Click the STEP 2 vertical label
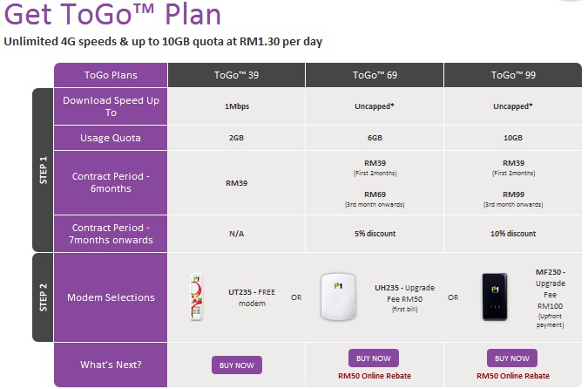 (x=44, y=297)
